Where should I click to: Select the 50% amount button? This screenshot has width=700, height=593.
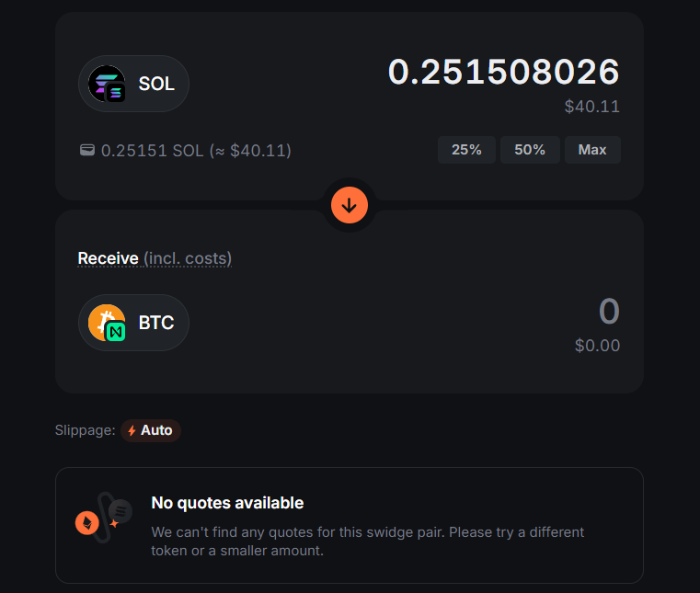[530, 150]
